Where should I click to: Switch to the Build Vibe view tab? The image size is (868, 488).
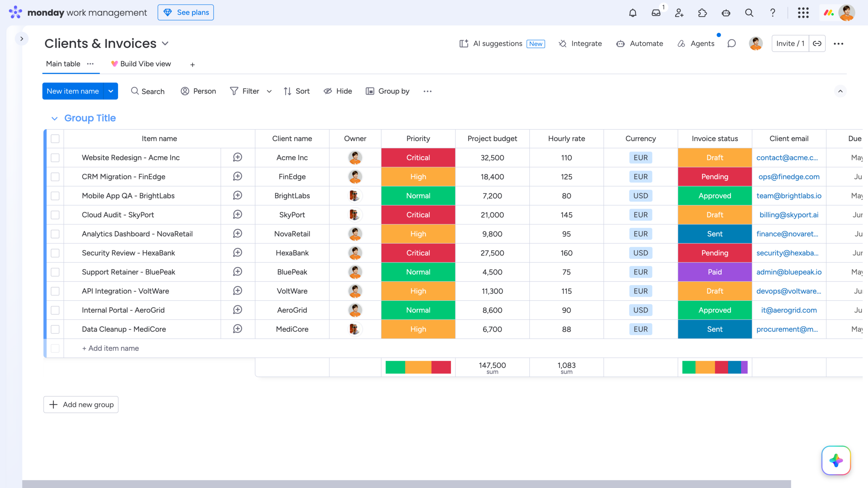pos(141,64)
